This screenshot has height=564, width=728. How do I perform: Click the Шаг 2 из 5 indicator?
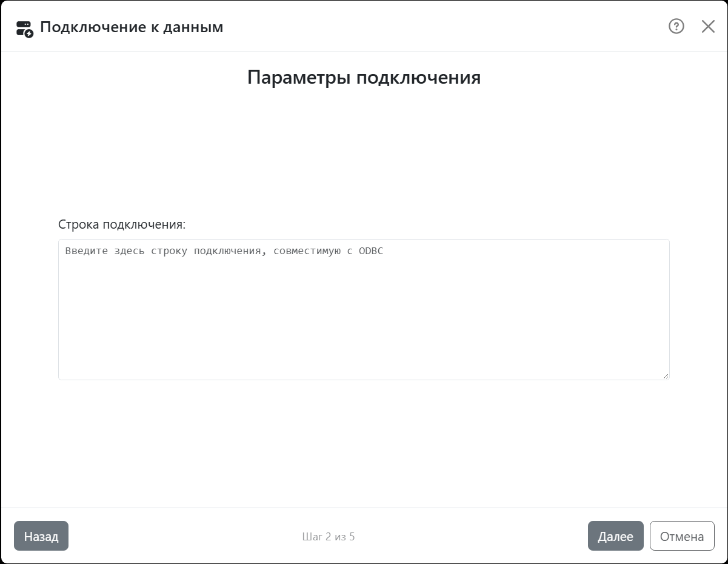tap(329, 537)
